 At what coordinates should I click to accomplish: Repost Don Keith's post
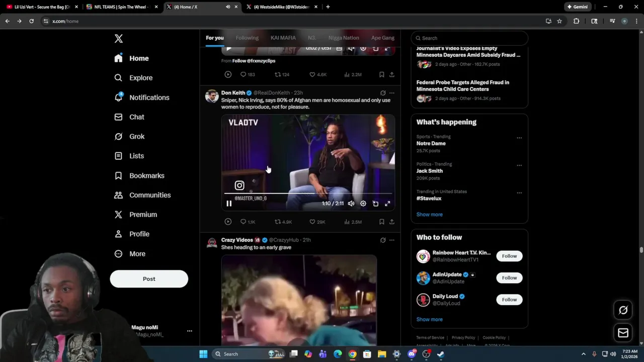283,222
